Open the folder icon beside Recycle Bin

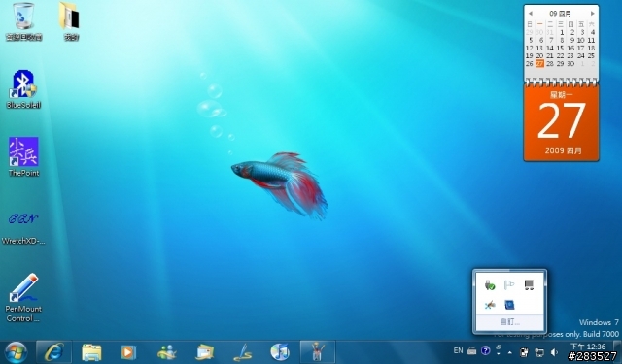coord(70,21)
